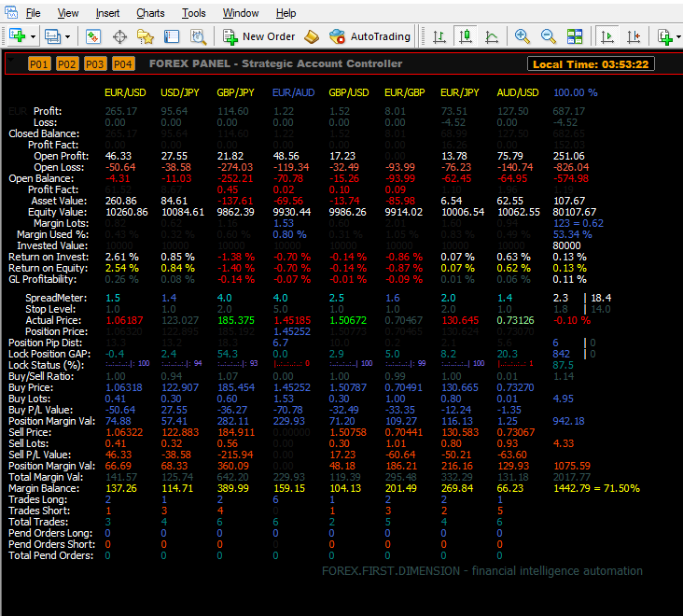The height and width of the screenshot is (616, 683).
Task: Click the Sell Price 184.911 value
Action: tap(236, 432)
